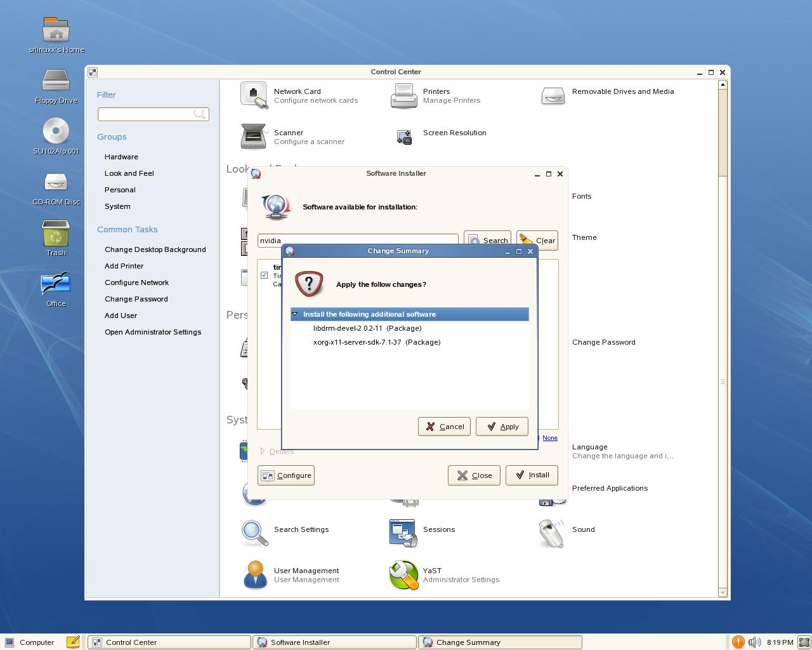Open Fonts in Control Center
812x650 pixels.
[x=582, y=196]
